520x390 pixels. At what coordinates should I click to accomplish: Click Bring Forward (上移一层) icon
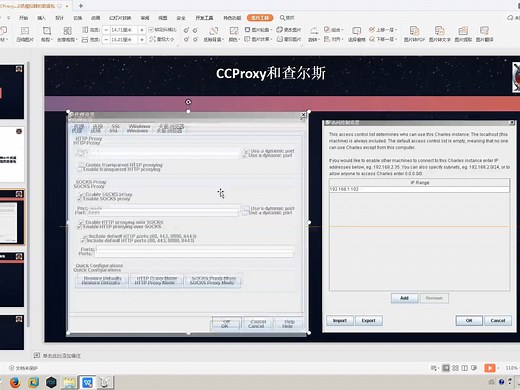point(372,30)
